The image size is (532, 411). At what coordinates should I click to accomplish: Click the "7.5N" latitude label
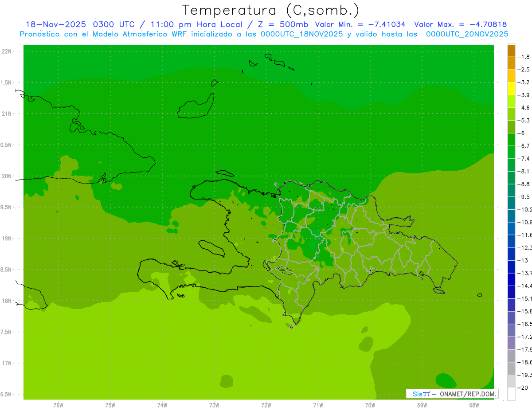6,332
